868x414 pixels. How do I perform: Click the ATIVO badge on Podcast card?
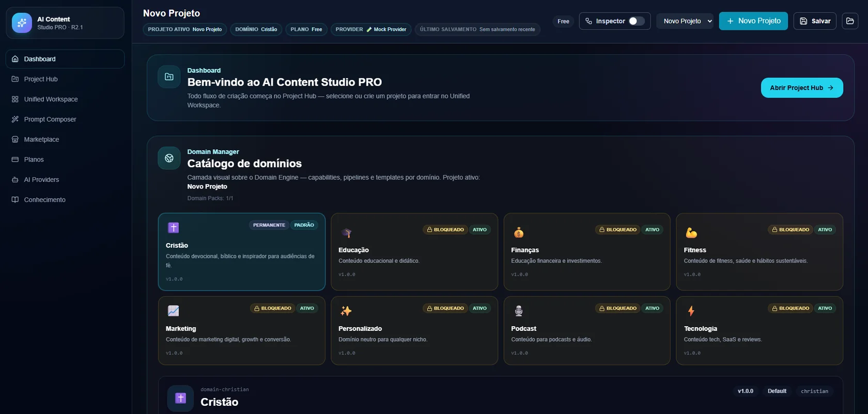pyautogui.click(x=653, y=308)
